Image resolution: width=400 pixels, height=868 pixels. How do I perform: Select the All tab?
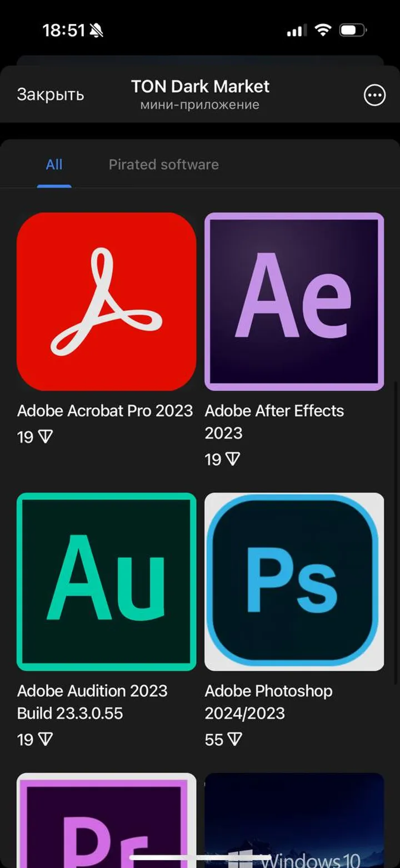click(54, 164)
